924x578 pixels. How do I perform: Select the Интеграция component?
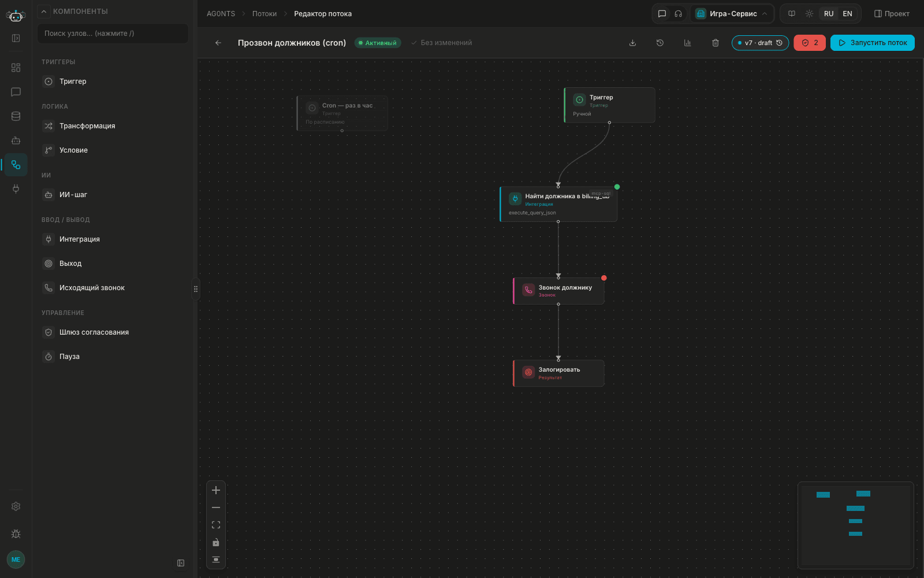coord(113,239)
